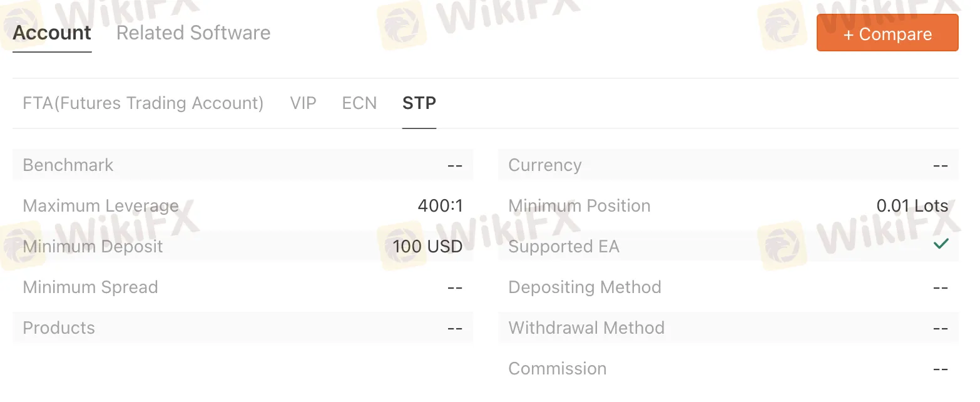Click the Supported EA label

pos(563,247)
